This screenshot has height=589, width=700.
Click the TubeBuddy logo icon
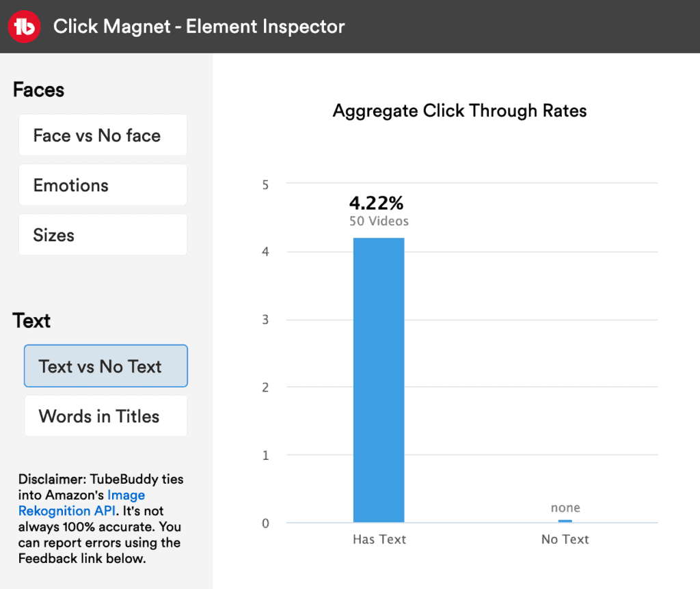(x=23, y=26)
